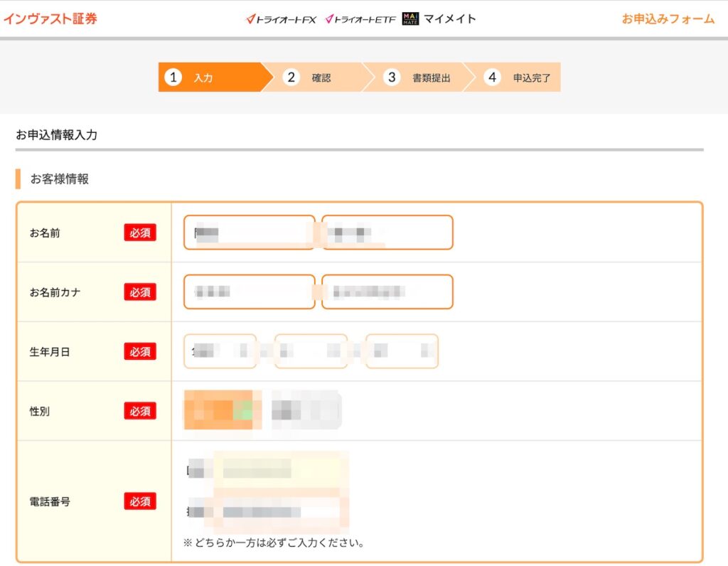
Task: Click the number 3 circle of the 書類提出 step
Action: click(x=392, y=78)
